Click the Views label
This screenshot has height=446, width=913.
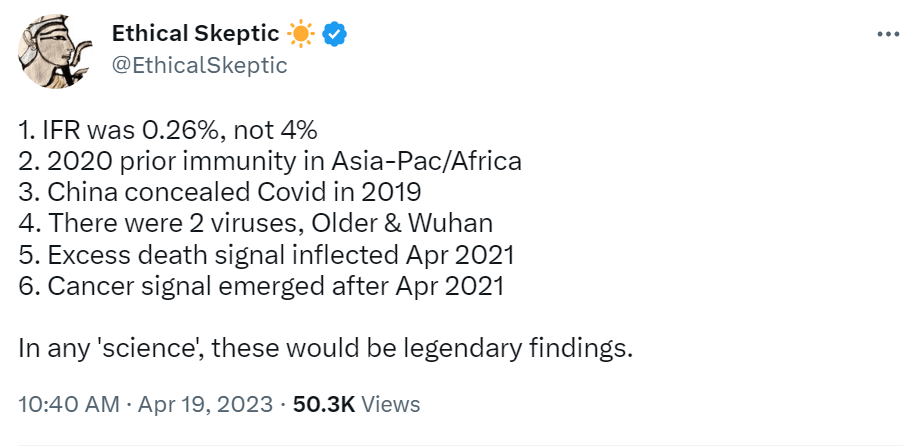(389, 405)
